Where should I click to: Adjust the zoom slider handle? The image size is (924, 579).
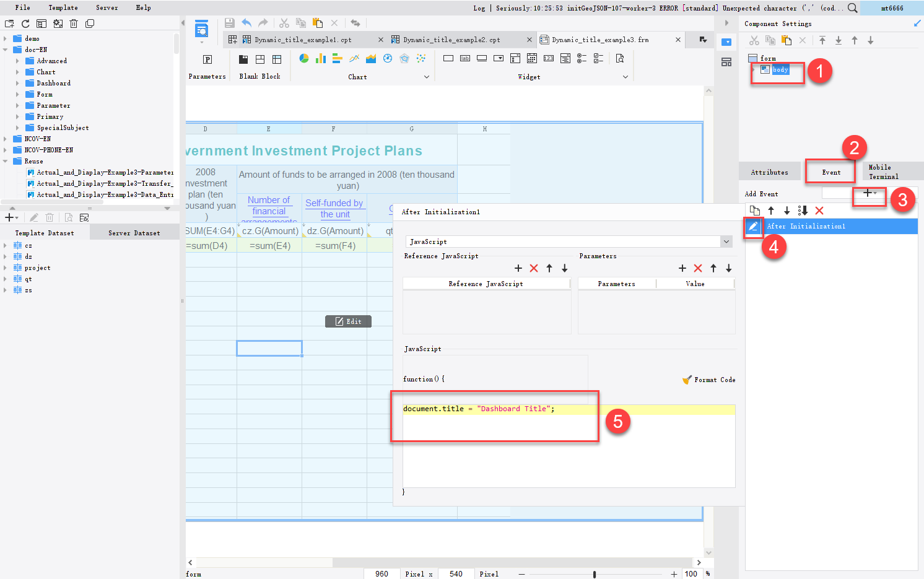pyautogui.click(x=595, y=574)
